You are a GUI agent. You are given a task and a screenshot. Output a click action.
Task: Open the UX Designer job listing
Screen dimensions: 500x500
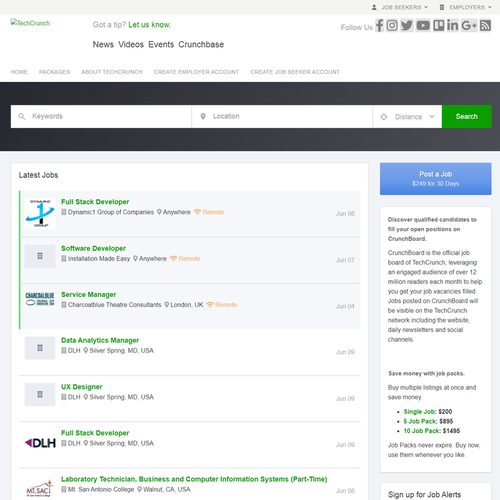pyautogui.click(x=82, y=387)
